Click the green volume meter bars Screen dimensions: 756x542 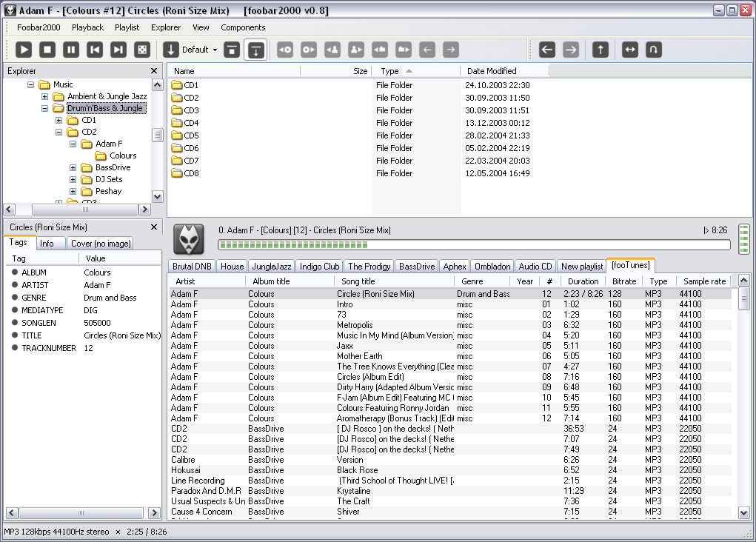[x=744, y=239]
